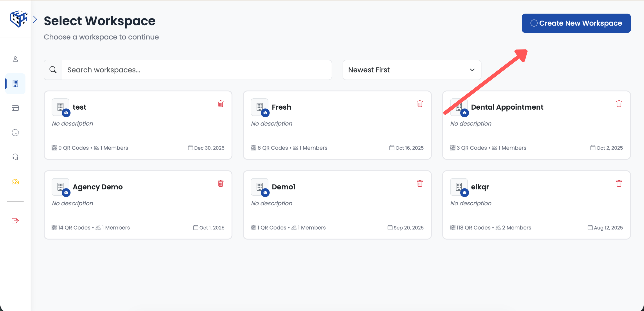This screenshot has height=311, width=644.
Task: Open the Newest First sort dropdown
Action: click(x=412, y=70)
